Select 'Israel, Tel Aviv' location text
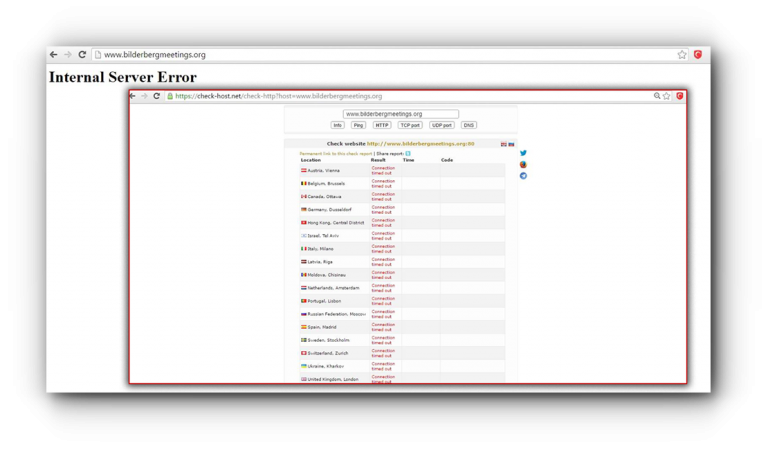 point(323,236)
